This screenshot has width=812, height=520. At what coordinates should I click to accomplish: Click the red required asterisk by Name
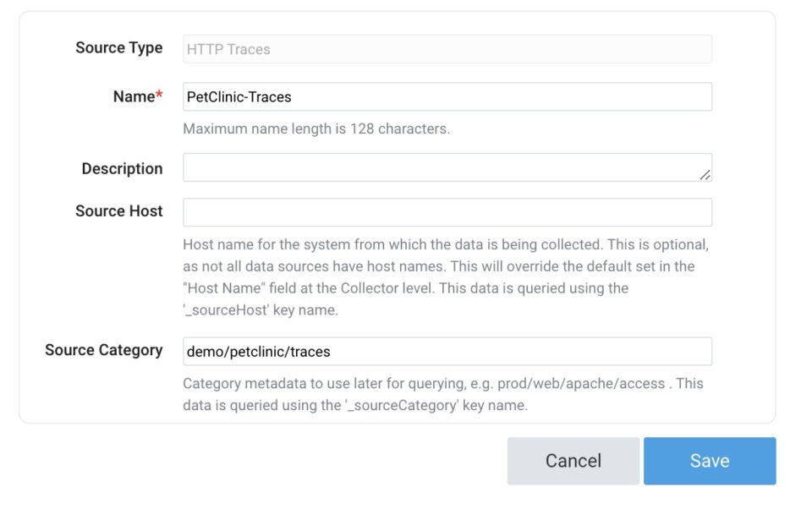(x=159, y=96)
